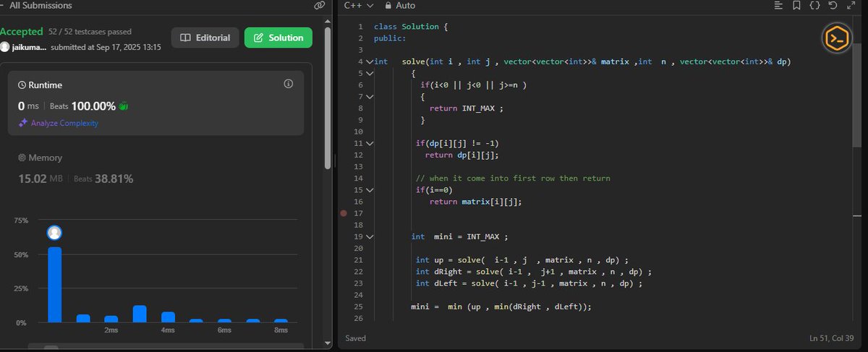Collapse the code fold at line 19
The width and height of the screenshot is (868, 352).
[370, 236]
